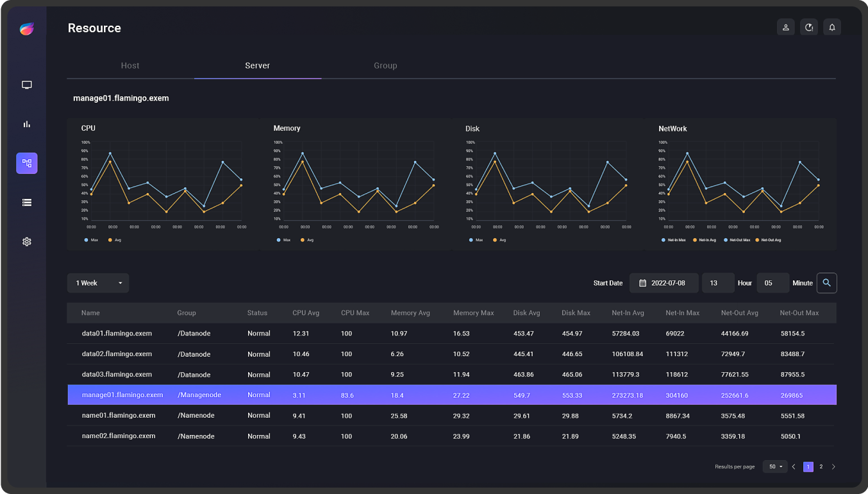Click the calendar icon in Start Date

pos(643,283)
